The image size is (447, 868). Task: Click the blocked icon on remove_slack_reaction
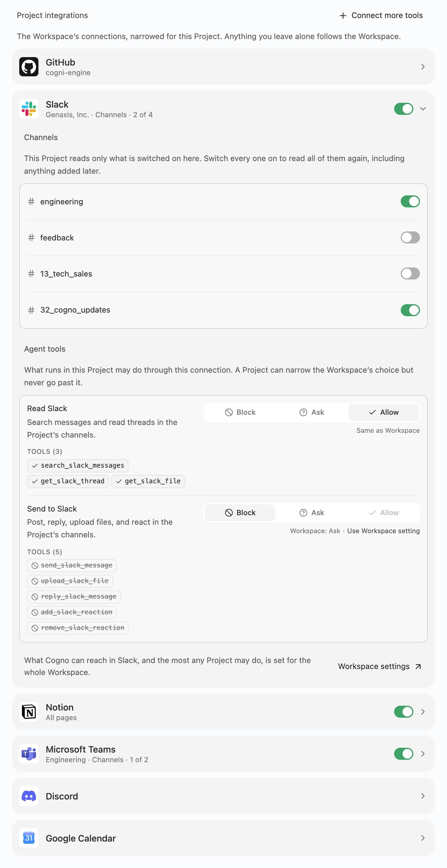tap(35, 628)
